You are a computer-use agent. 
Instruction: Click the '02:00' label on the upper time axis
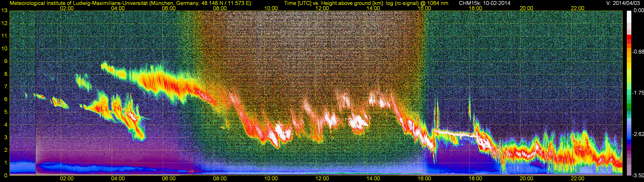coord(67,8)
